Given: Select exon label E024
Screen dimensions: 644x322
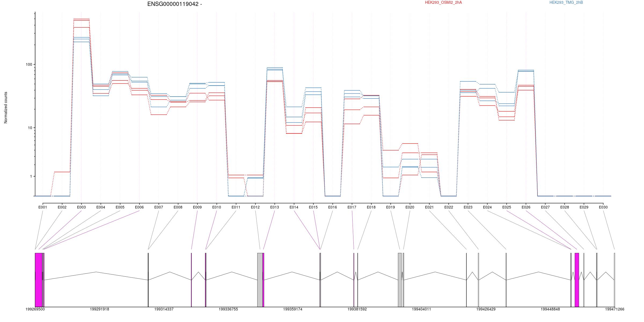Looking at the screenshot, I should (487, 207).
